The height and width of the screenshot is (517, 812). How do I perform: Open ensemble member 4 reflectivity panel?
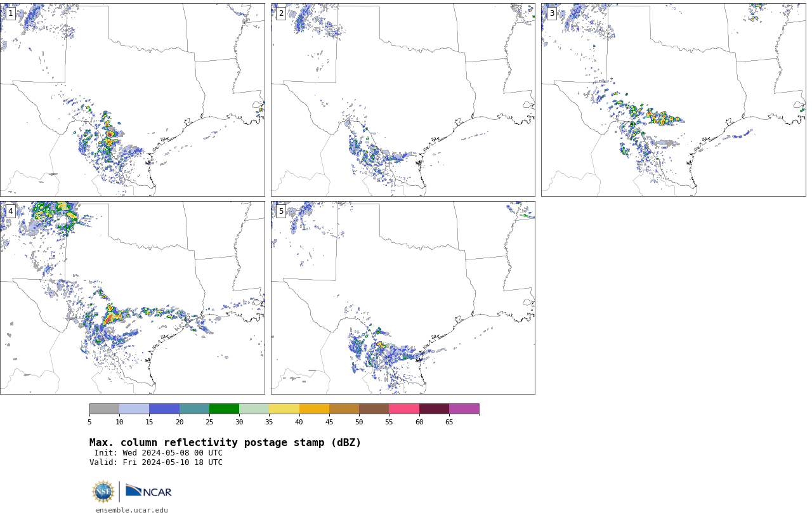[132, 298]
